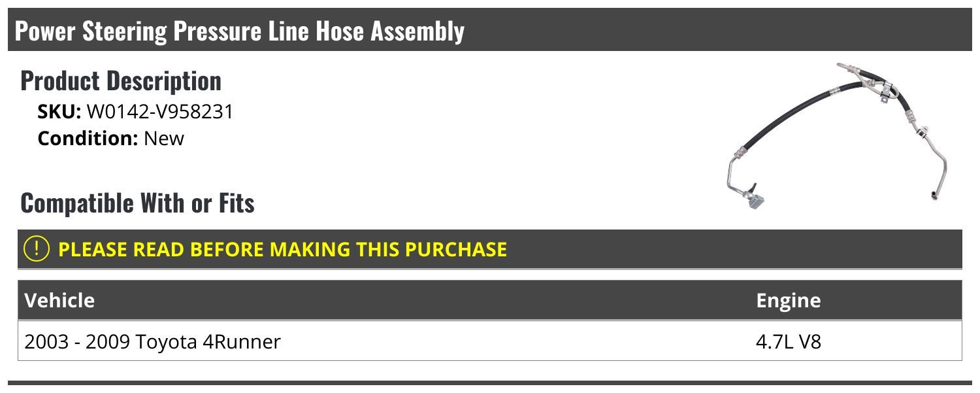Open the 'PLEASE READ BEFORE MAKING THIS PURCHASE' notice
980x393 pixels.
[282, 249]
